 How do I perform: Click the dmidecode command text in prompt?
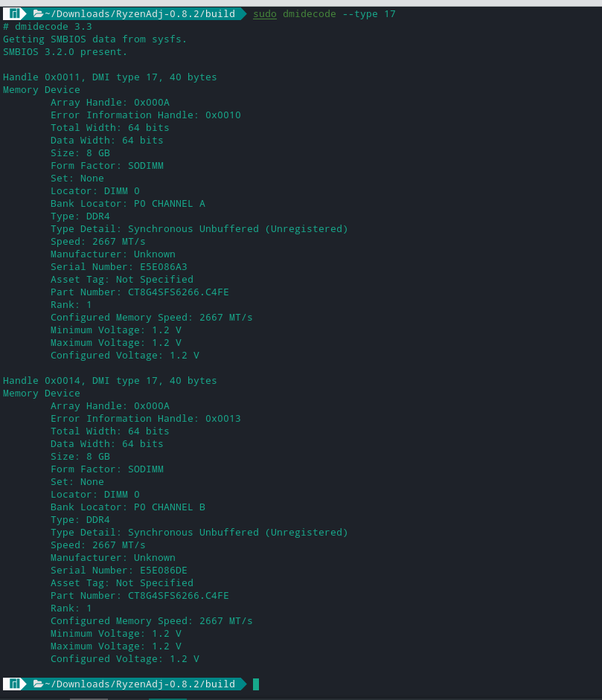309,14
